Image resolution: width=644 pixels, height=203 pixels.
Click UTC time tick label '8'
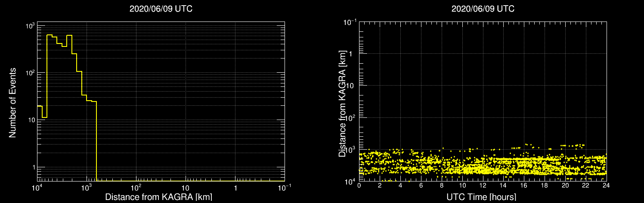(442, 186)
